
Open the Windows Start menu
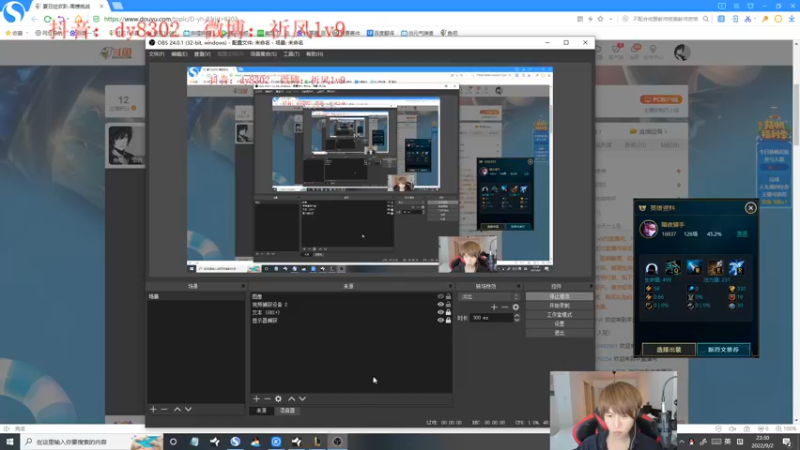(x=10, y=442)
